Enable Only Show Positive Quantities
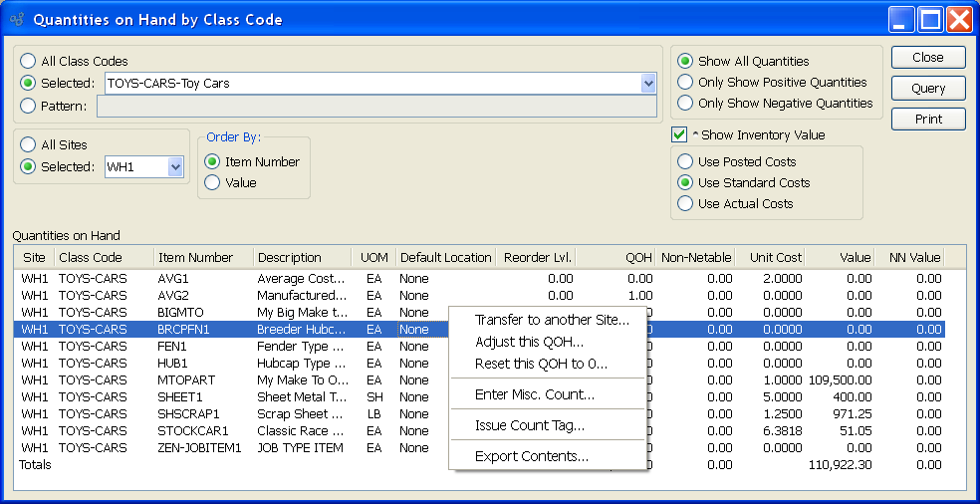Screen dimensions: 980x504 [x=685, y=83]
